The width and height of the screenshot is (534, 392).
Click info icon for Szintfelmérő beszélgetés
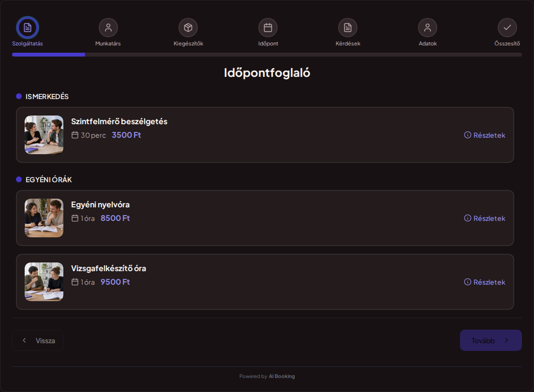click(468, 135)
